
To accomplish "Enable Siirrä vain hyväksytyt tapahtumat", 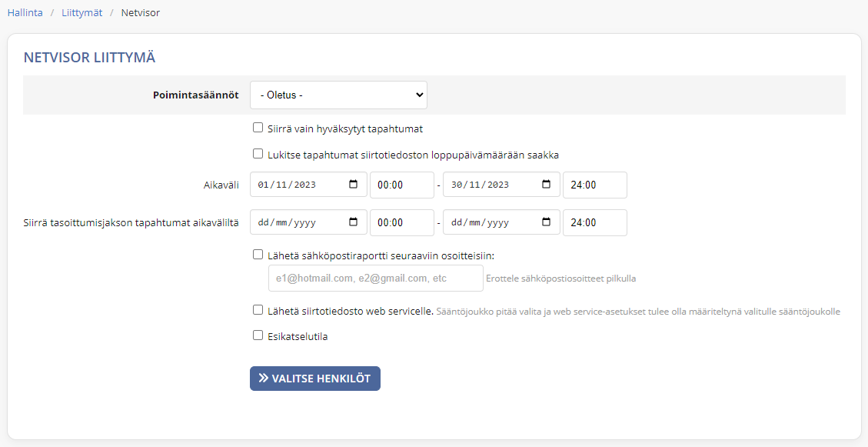I will point(258,128).
